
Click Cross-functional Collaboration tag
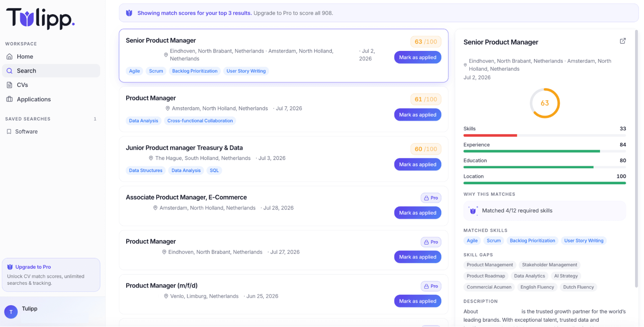click(200, 121)
